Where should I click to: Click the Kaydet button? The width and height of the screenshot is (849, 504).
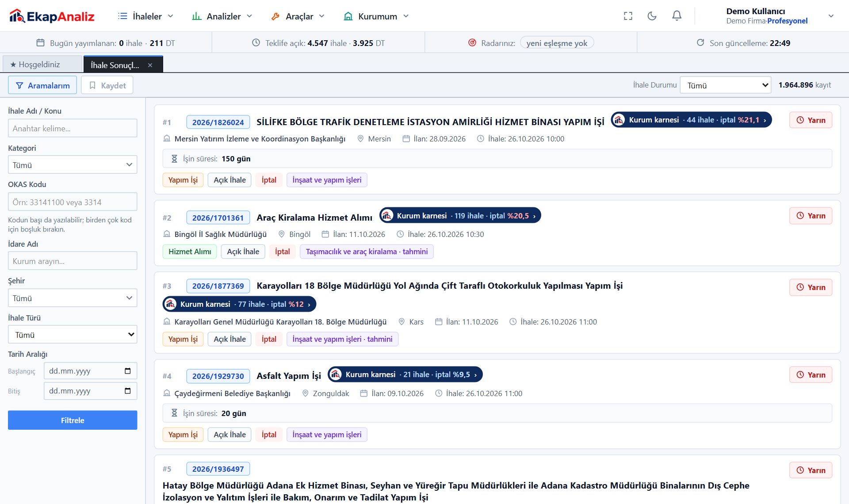pos(107,85)
